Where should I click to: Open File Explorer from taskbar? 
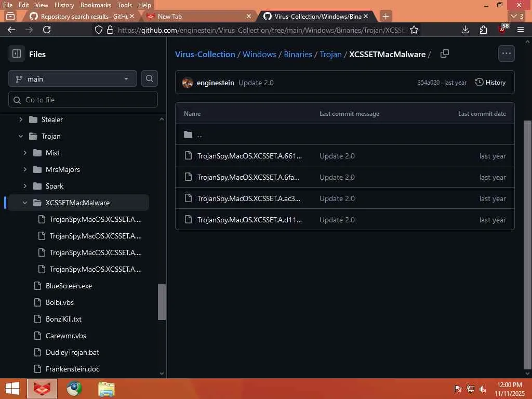[x=107, y=389]
